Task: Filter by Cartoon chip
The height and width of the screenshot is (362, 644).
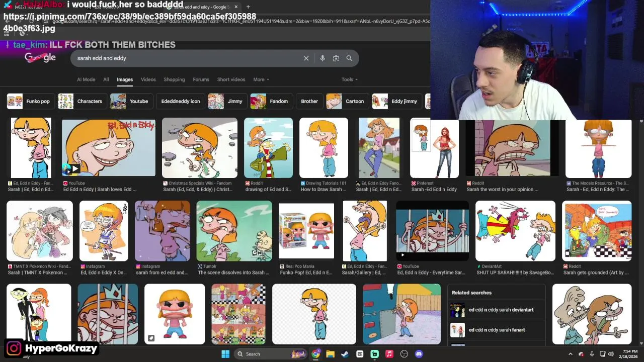Action: [347, 101]
